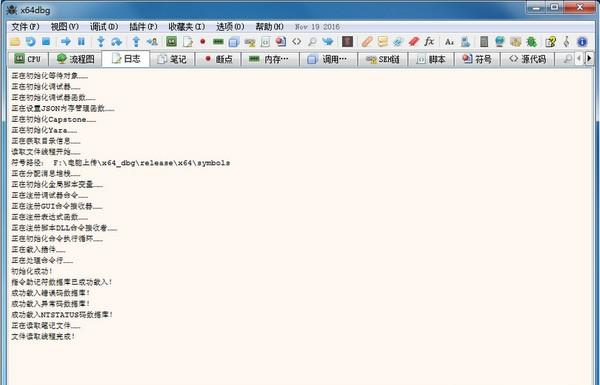Click the blue stop debugging square

(46, 41)
